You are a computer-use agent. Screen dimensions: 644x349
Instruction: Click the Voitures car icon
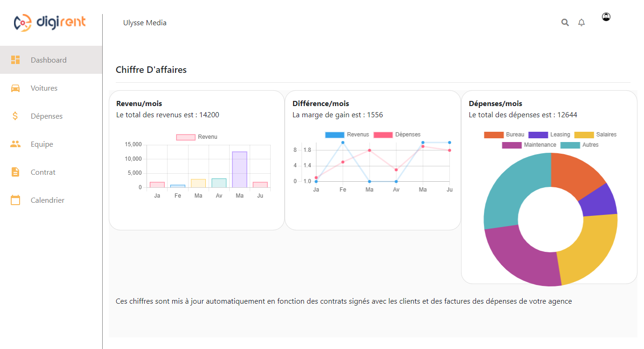tap(15, 88)
